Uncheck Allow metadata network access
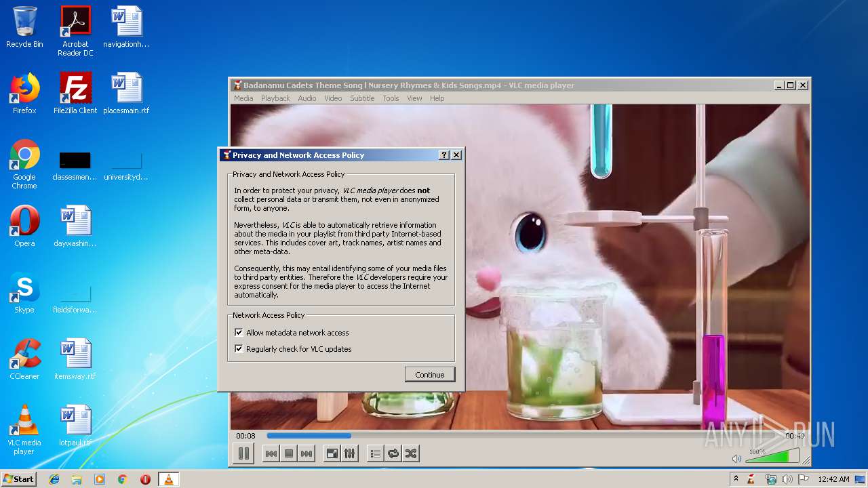This screenshot has width=868, height=488. pos(239,333)
